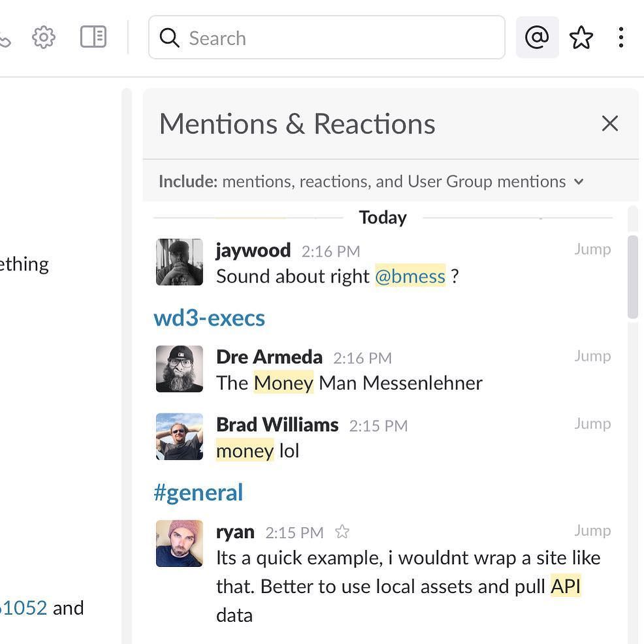The image size is (644, 644).
Task: Star ryan's message in #general
Action: [x=342, y=532]
